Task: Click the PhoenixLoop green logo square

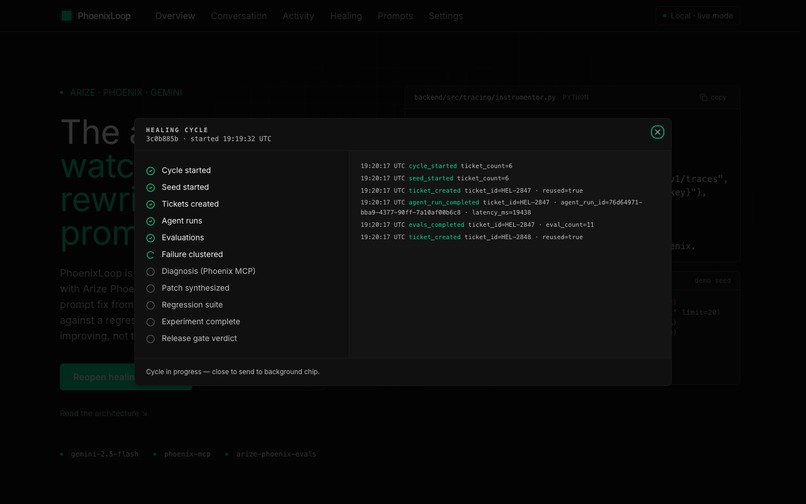Action: pos(66,16)
